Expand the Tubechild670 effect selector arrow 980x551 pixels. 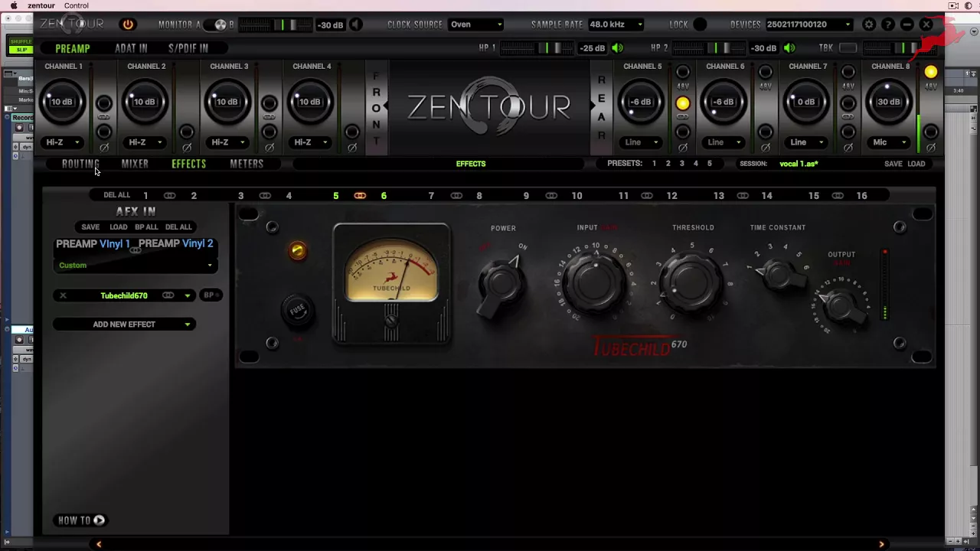(188, 295)
